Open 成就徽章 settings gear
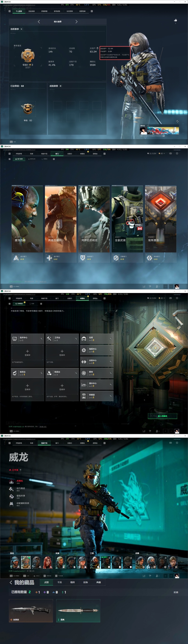The height and width of the screenshot is (644, 188). point(60,86)
